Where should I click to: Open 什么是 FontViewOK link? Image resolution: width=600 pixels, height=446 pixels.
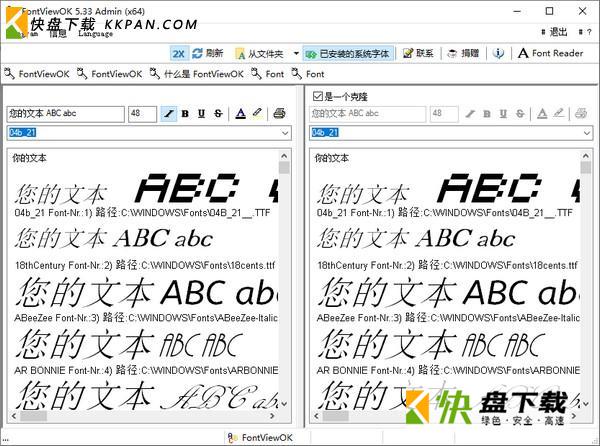197,74
